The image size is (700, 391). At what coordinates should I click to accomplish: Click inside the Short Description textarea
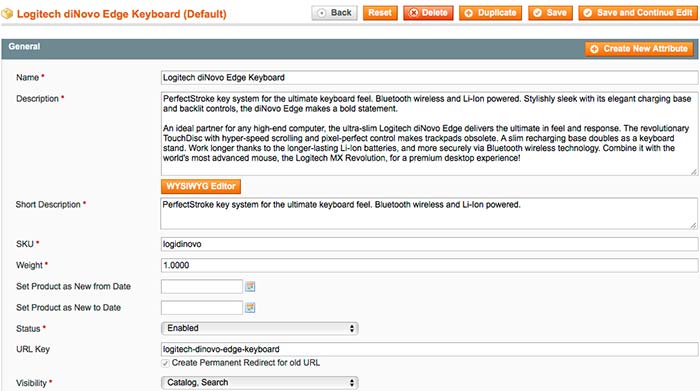point(429,214)
